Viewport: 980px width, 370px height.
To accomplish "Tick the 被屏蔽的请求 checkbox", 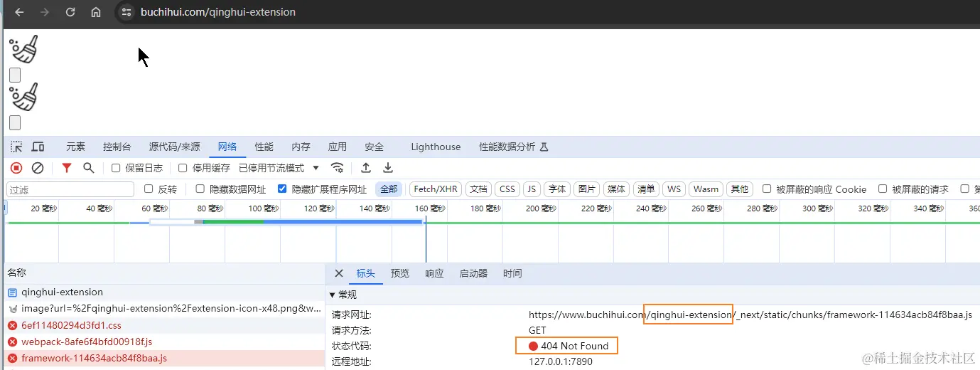I will tap(883, 189).
